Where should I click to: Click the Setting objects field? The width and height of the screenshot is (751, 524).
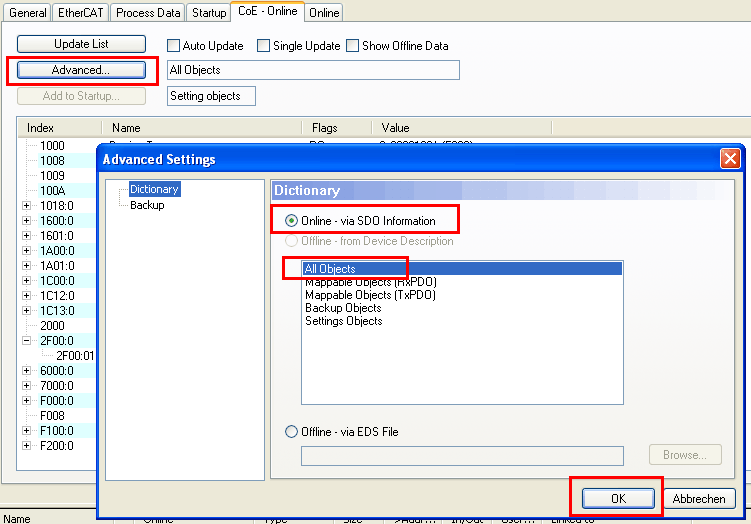click(211, 96)
